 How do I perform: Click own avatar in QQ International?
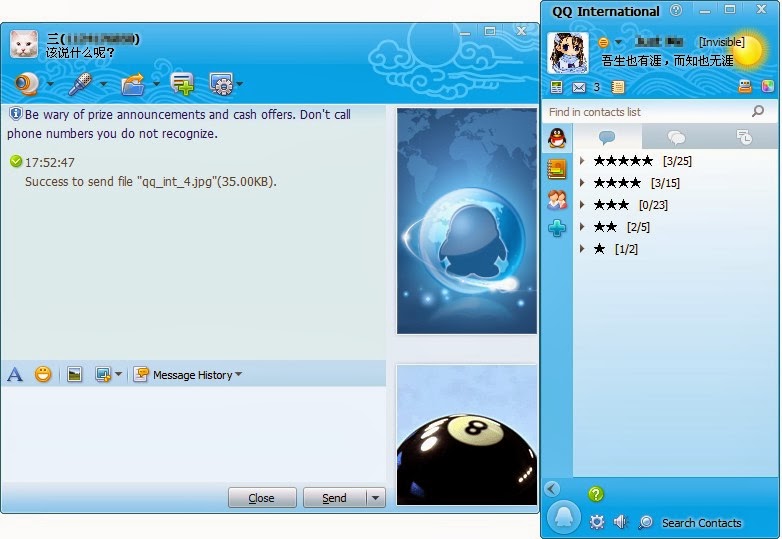[x=568, y=53]
